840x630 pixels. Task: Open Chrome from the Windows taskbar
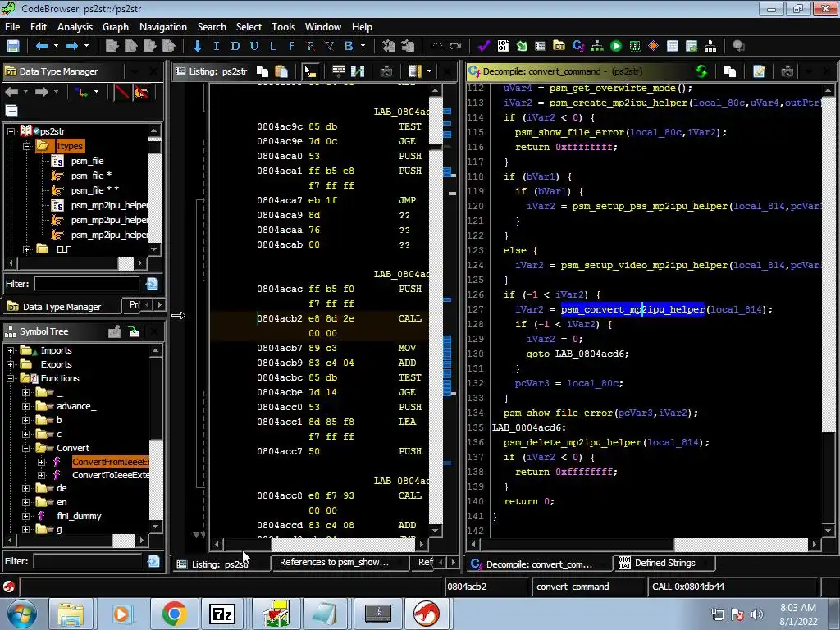click(x=174, y=614)
